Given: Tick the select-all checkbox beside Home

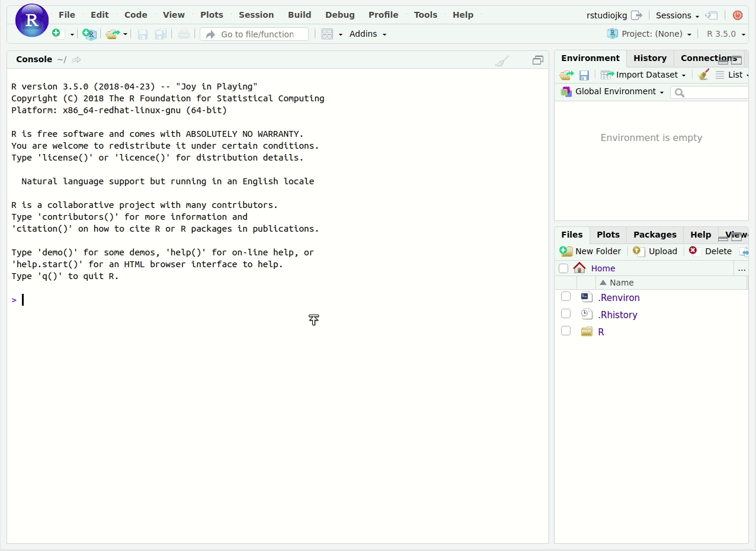Looking at the screenshot, I should 563,268.
